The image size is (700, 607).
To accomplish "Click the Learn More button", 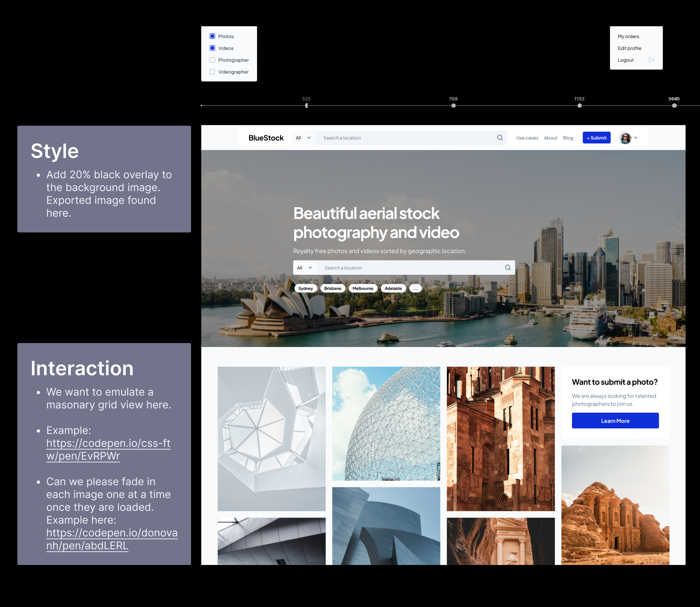I will [x=615, y=421].
